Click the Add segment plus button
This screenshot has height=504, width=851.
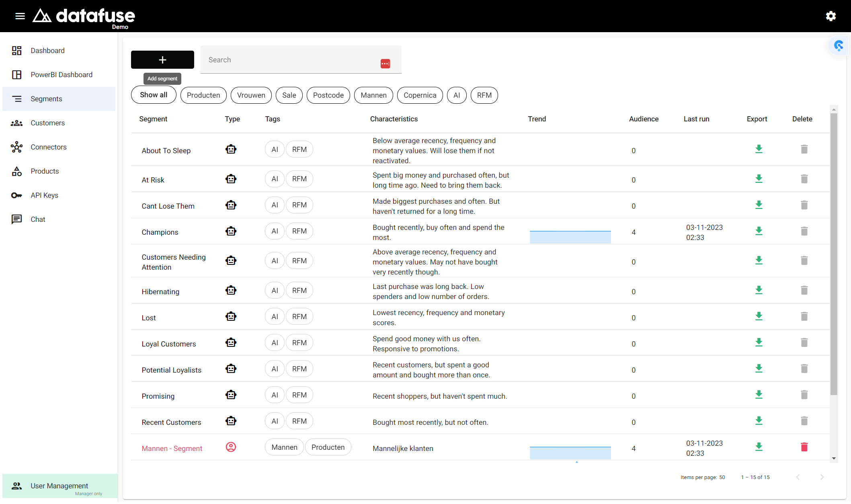162,60
